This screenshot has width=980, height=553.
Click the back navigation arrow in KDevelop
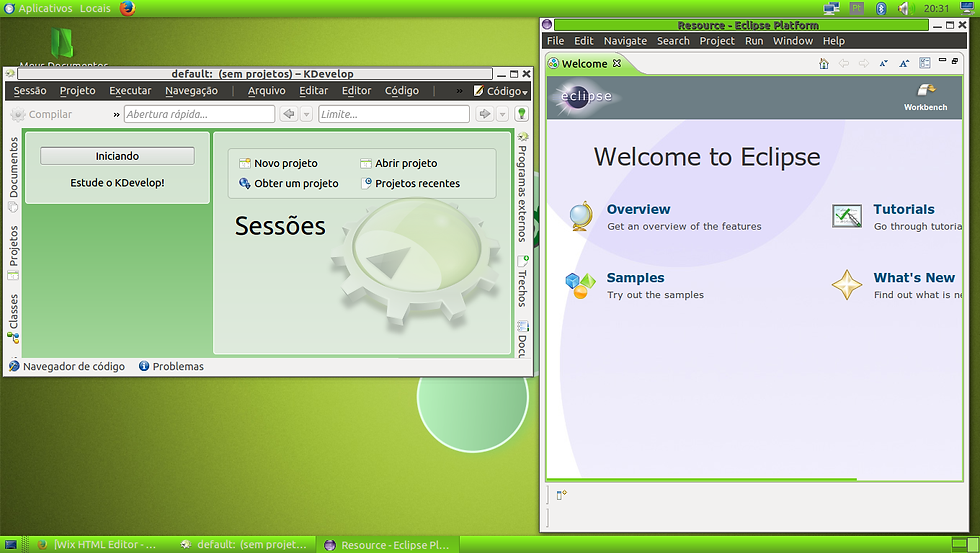click(288, 114)
